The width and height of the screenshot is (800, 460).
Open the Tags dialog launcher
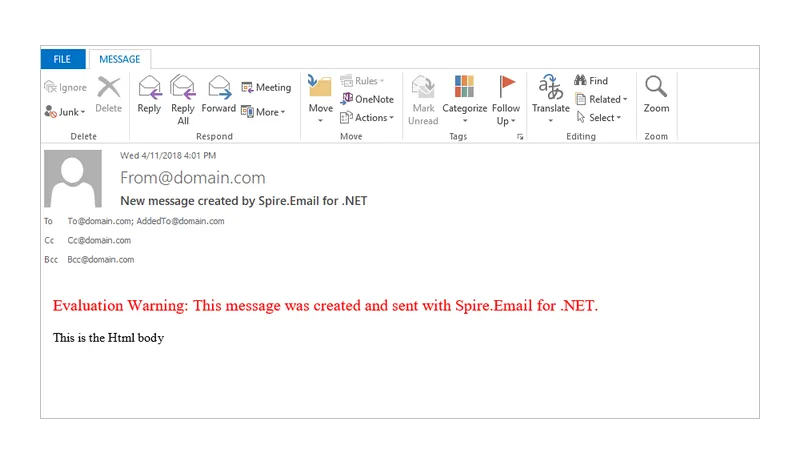click(x=520, y=137)
